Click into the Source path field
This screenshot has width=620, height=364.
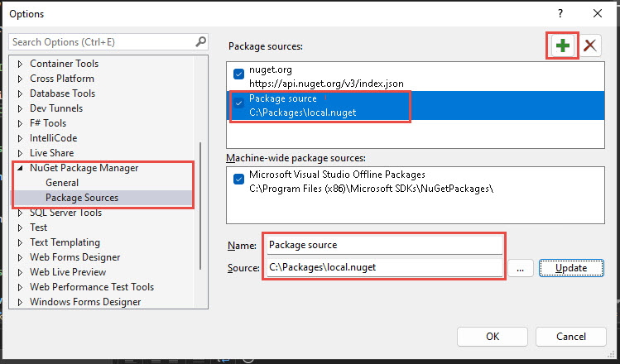coord(385,267)
